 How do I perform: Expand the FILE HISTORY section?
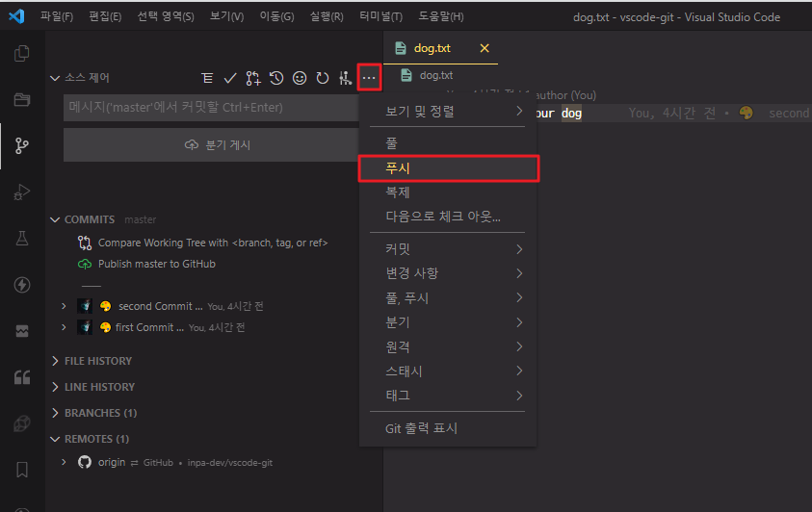[x=55, y=361]
